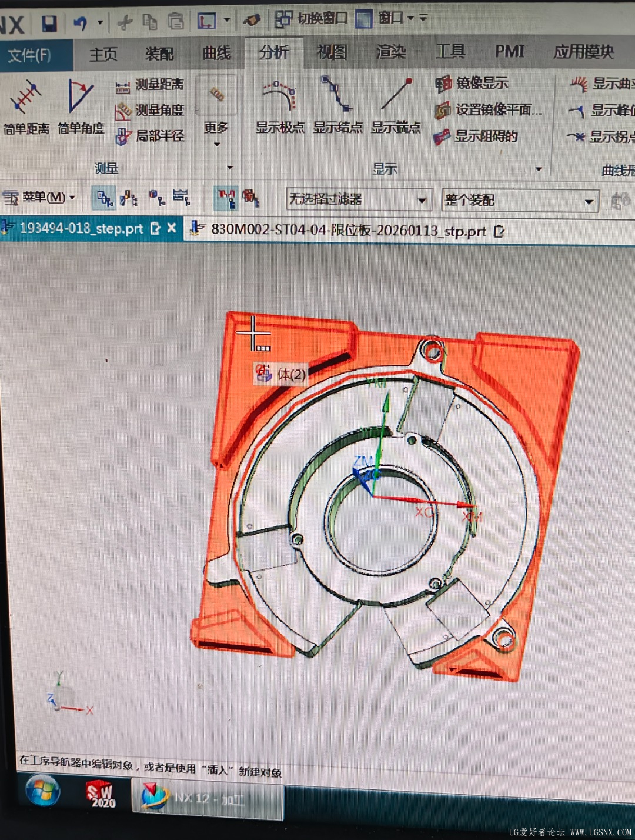Switch to the 830M002-ST04-04-限位板 part tab

pyautogui.click(x=349, y=231)
